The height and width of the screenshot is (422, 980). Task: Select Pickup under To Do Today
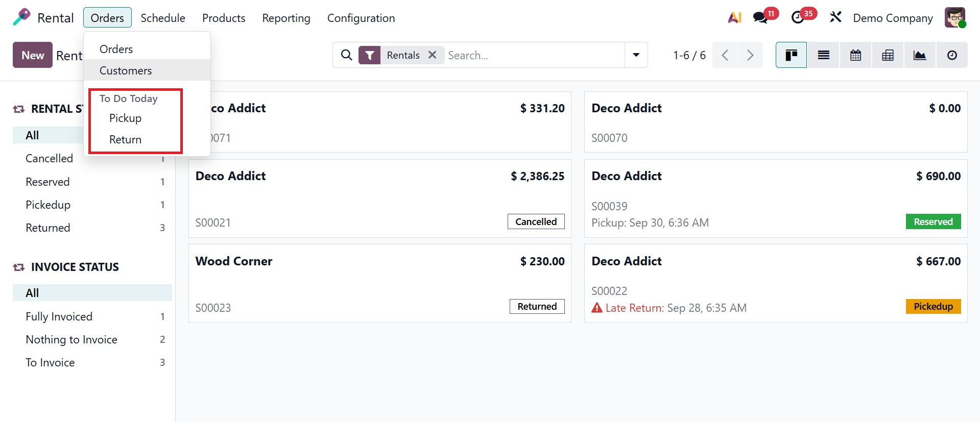125,118
